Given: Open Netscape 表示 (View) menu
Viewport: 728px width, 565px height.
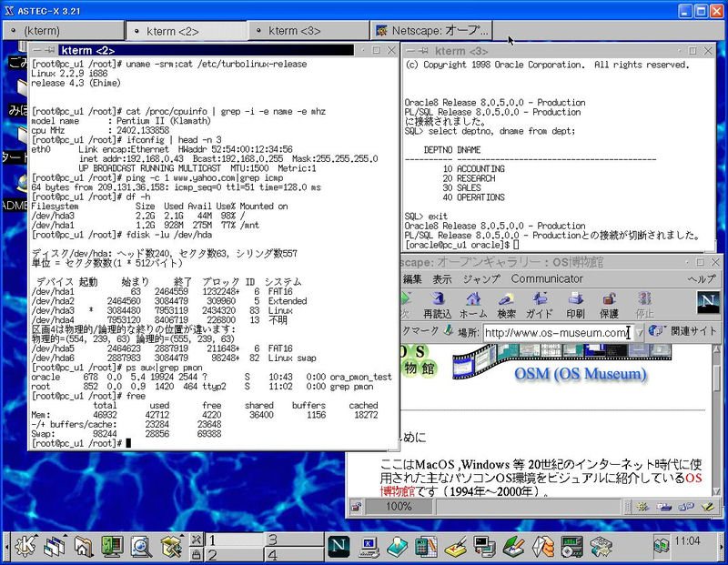Looking at the screenshot, I should pos(442,279).
